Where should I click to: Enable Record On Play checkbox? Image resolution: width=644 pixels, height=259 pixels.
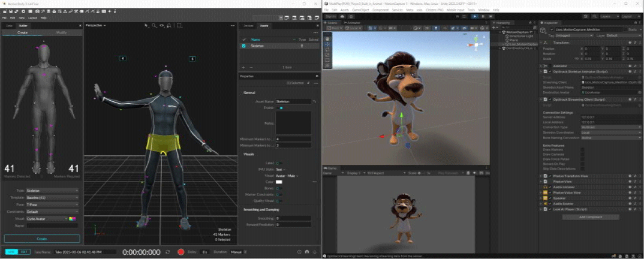point(582,164)
